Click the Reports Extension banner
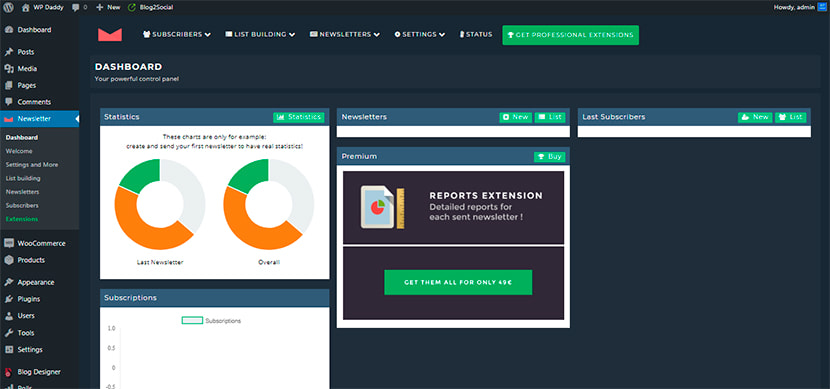830x389 pixels. 453,207
